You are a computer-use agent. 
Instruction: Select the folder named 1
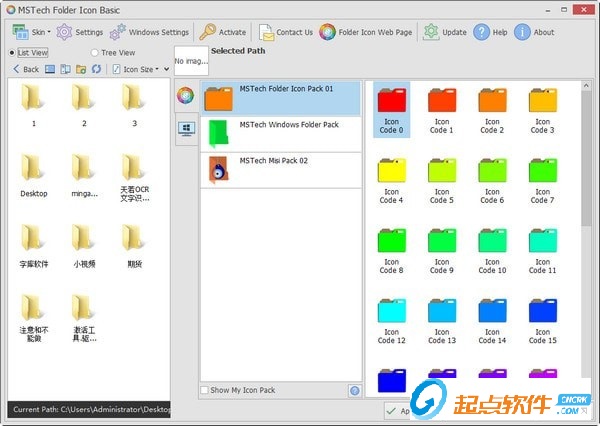(x=34, y=105)
